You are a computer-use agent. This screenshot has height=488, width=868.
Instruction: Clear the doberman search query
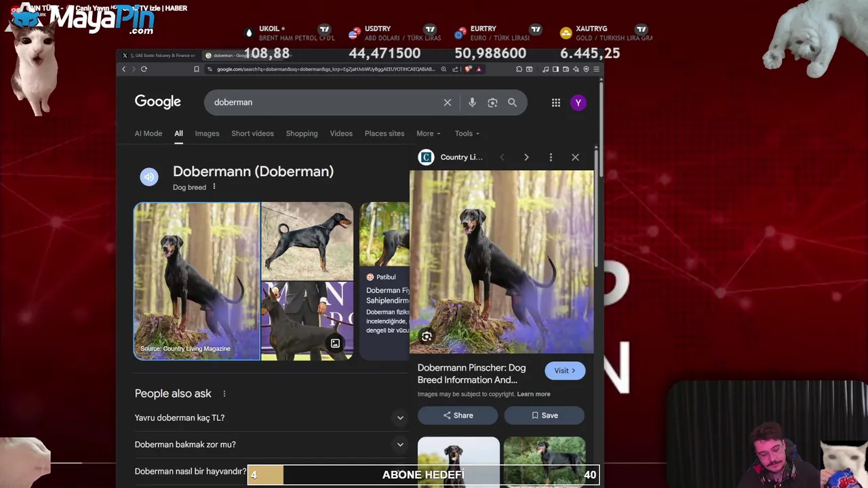pos(448,102)
